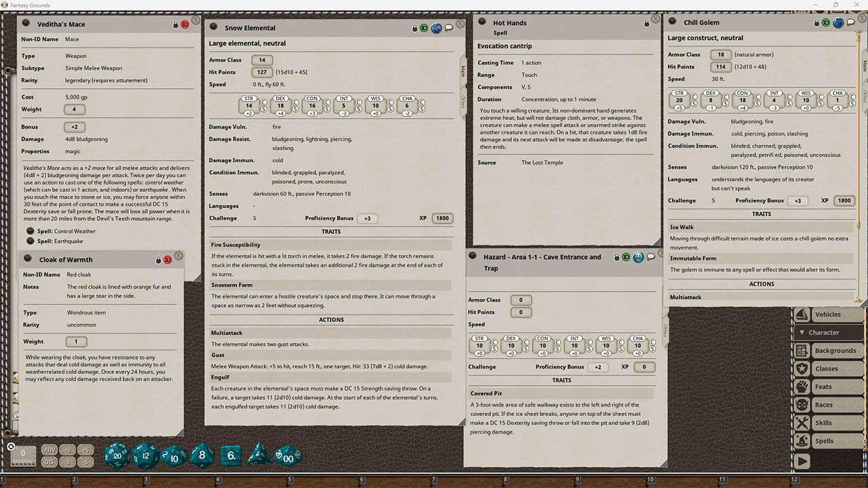Open Skills using the crossed-tools sidebar icon
The height and width of the screenshot is (488, 868).
(x=802, y=422)
